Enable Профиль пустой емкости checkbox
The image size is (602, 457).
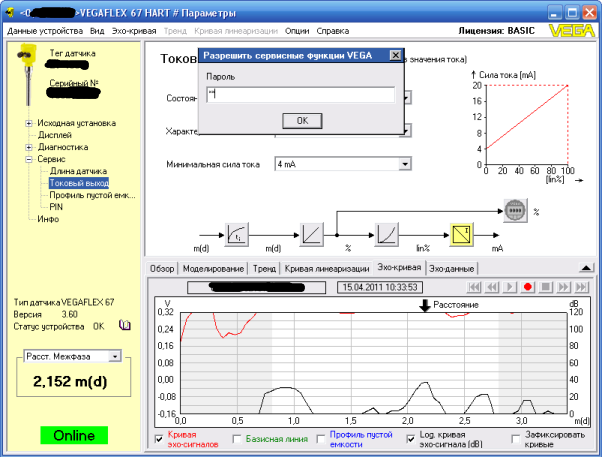[321, 439]
